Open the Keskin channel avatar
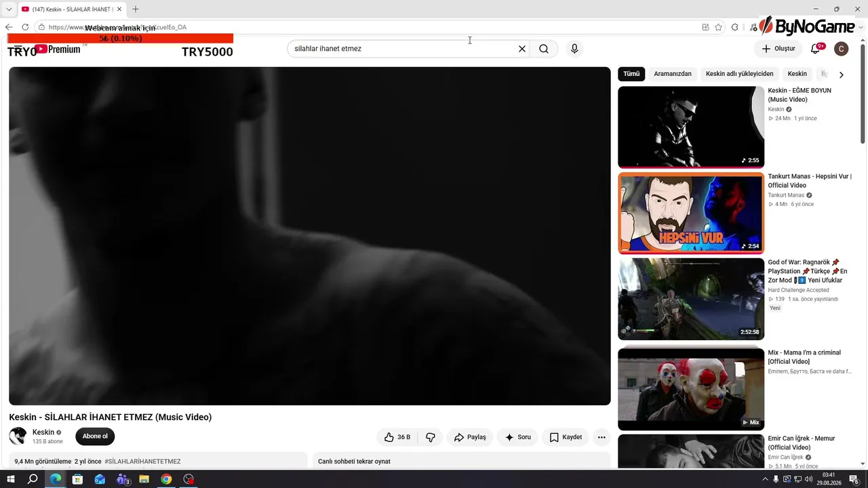 pyautogui.click(x=18, y=436)
